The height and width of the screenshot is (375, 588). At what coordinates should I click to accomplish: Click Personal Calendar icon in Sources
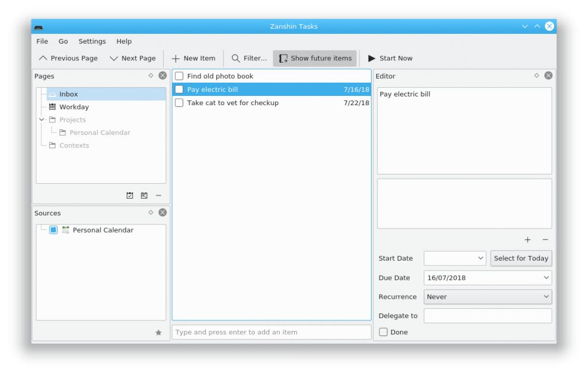click(x=65, y=230)
